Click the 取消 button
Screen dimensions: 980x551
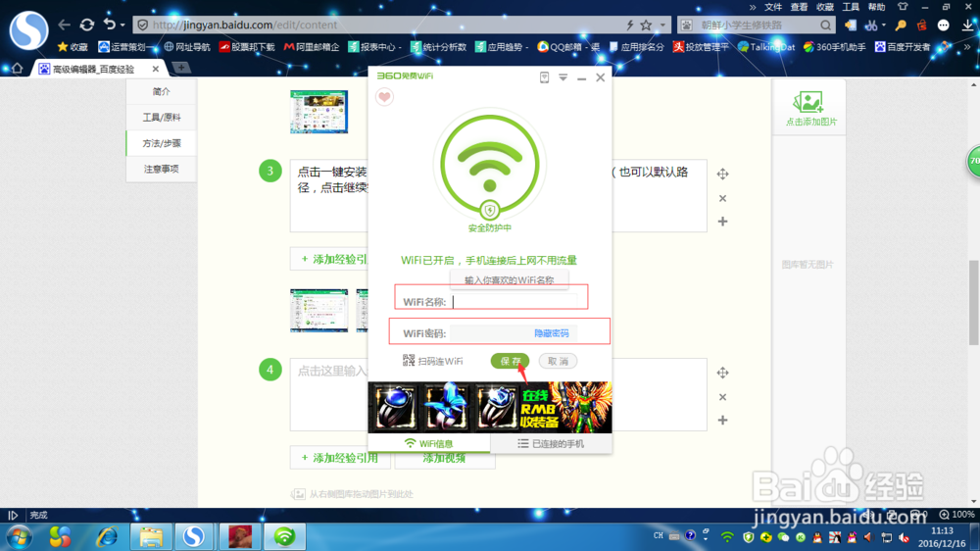coord(558,361)
